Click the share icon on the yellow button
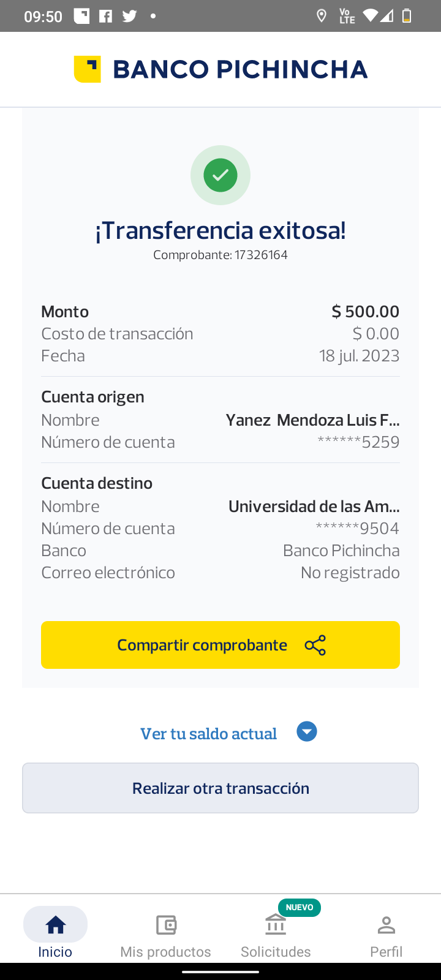The height and width of the screenshot is (980, 441). click(x=315, y=645)
